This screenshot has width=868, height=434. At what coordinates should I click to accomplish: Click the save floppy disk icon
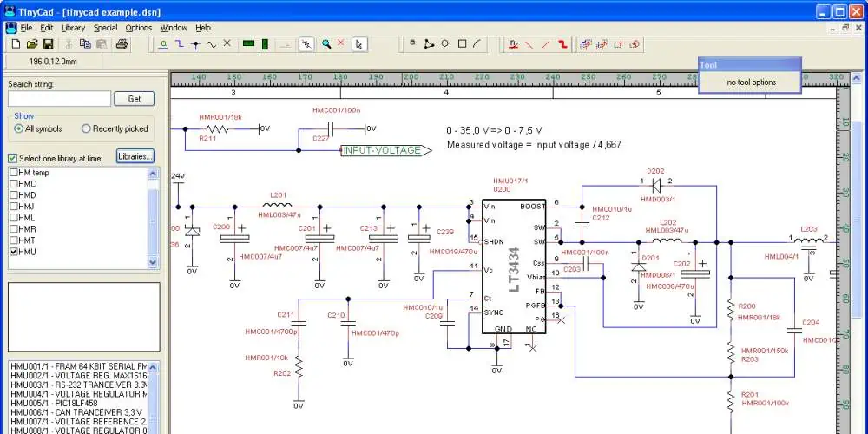coord(49,43)
